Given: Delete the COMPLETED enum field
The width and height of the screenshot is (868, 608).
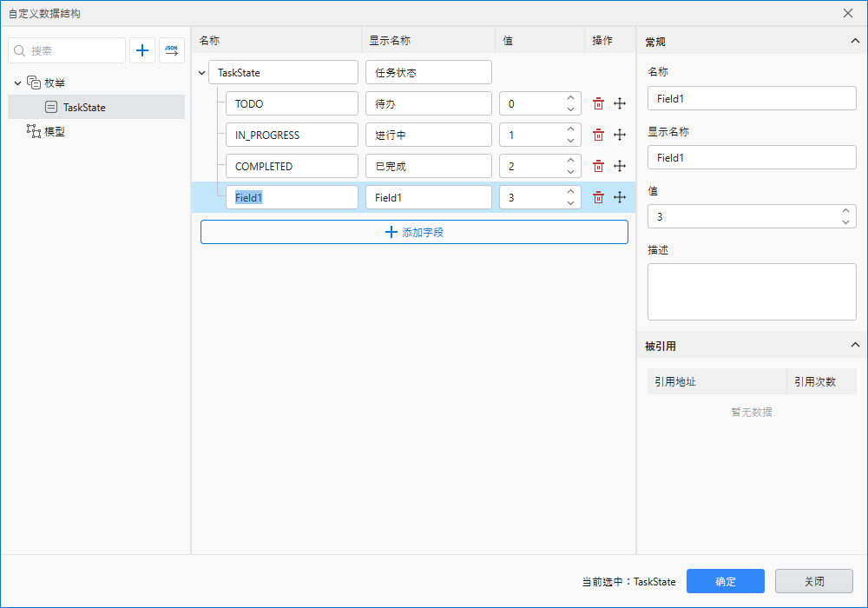Looking at the screenshot, I should [x=598, y=166].
